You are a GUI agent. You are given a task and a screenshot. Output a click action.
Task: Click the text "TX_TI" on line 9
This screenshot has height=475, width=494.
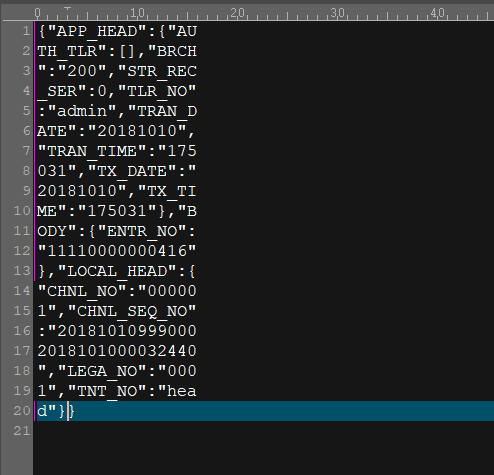pyautogui.click(x=172, y=192)
